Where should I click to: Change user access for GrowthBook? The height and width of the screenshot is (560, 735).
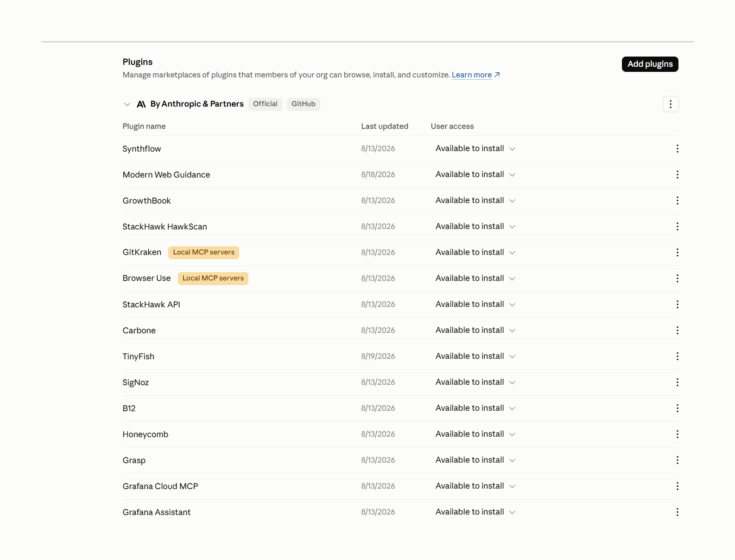pos(475,201)
